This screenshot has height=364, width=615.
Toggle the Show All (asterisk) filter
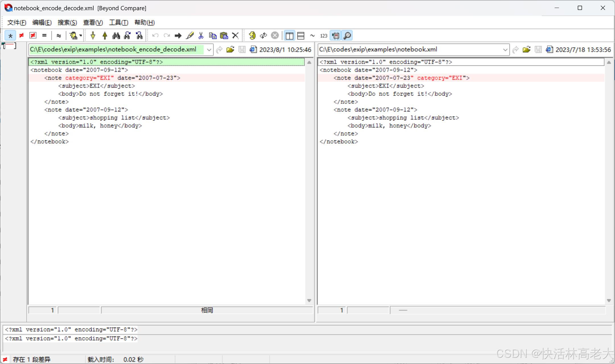click(11, 36)
